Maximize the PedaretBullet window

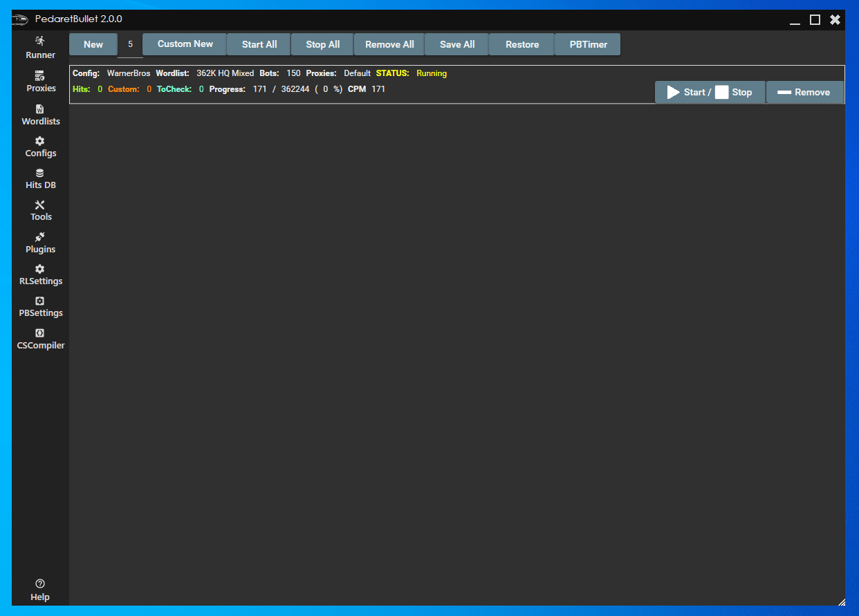point(815,20)
